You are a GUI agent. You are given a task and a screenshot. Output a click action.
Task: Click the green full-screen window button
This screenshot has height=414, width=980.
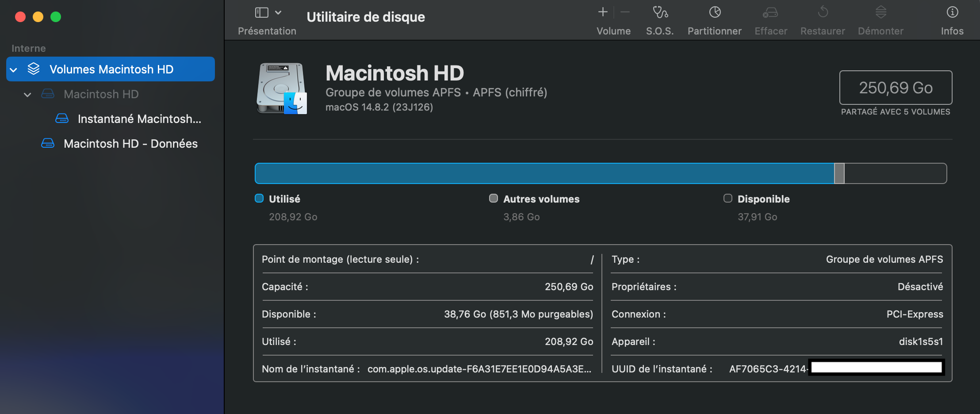pos(56,17)
